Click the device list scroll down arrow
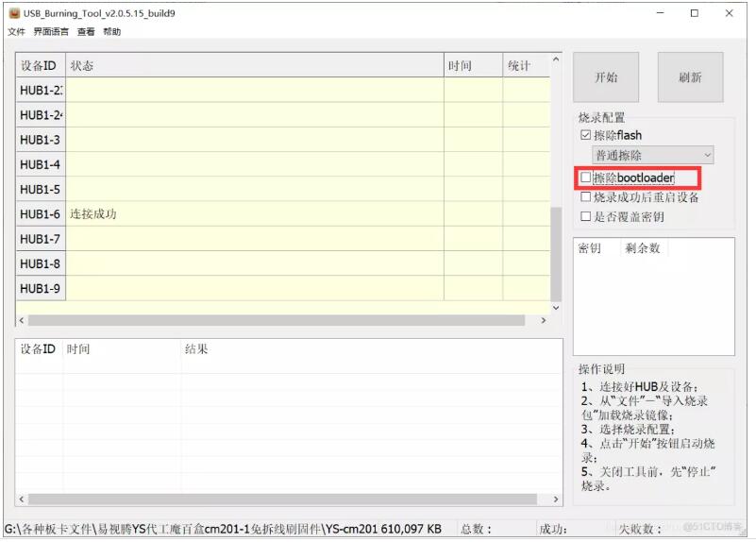Screen dimensions: 756x542 (x=555, y=308)
